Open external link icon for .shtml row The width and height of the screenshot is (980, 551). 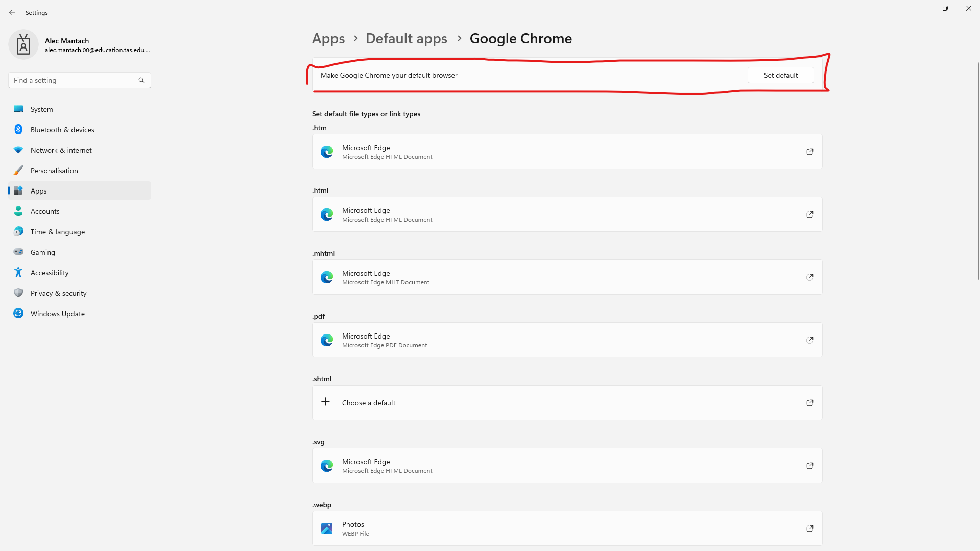pyautogui.click(x=810, y=403)
